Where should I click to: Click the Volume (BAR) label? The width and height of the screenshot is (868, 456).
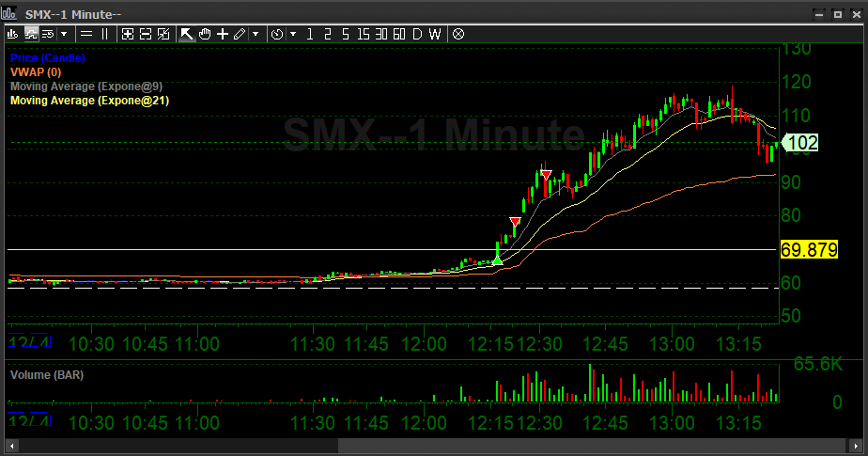[47, 375]
